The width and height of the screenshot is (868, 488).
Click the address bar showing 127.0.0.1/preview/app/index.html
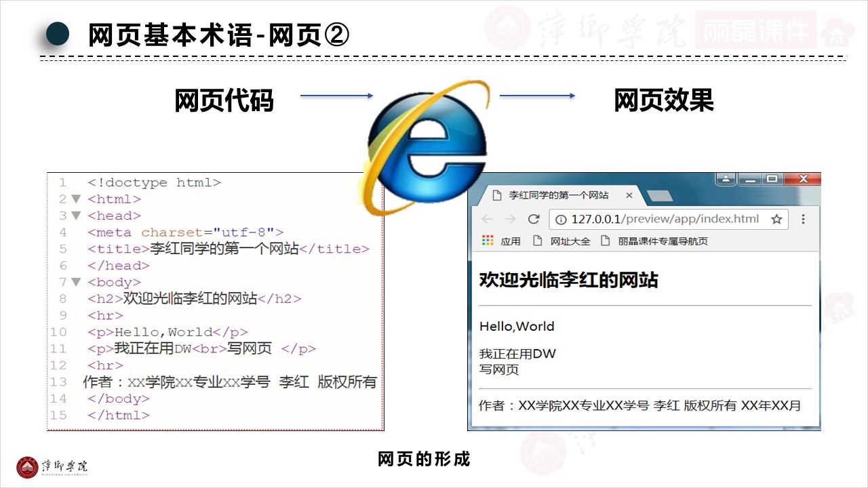coord(670,219)
